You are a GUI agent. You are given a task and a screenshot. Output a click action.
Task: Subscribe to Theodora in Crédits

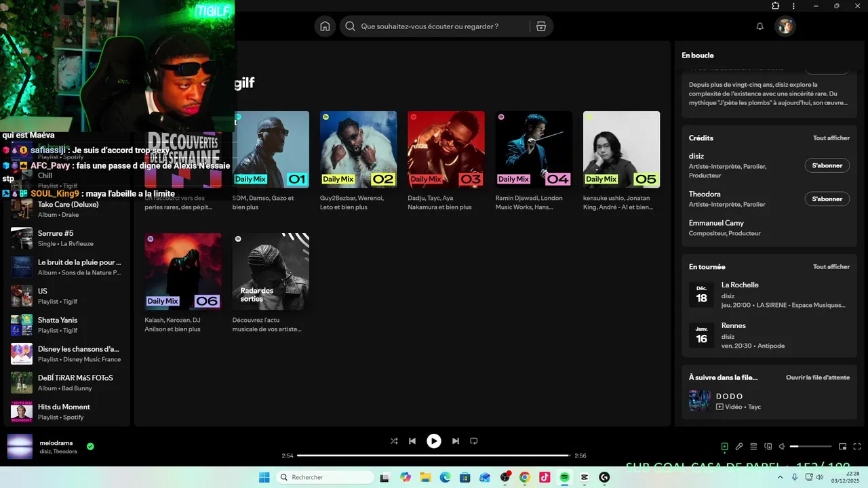coord(827,199)
